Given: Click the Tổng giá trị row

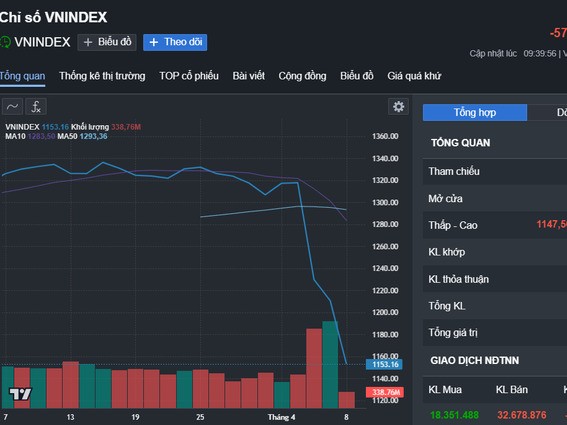Looking at the screenshot, I should (495, 333).
